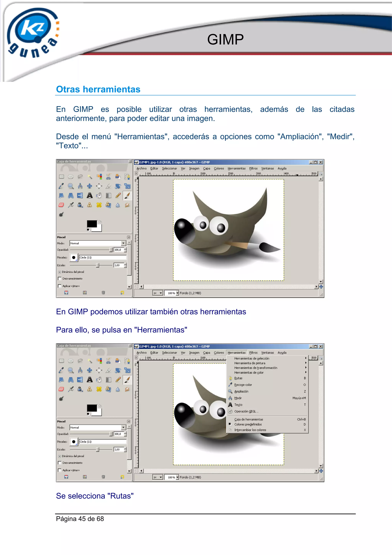This screenshot has width=392, height=555.
Task: Pick Free Select lasso in upper toolbox
Action: click(x=80, y=177)
